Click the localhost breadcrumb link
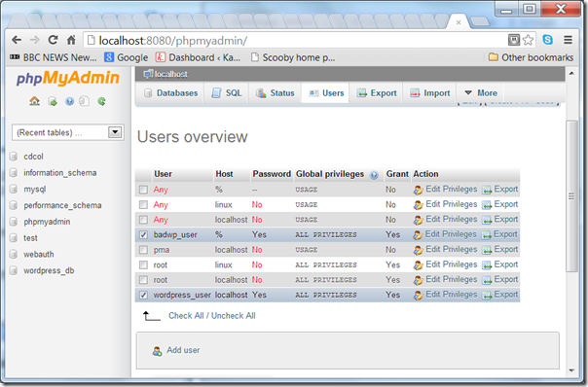This screenshot has height=387, width=588. [171, 74]
